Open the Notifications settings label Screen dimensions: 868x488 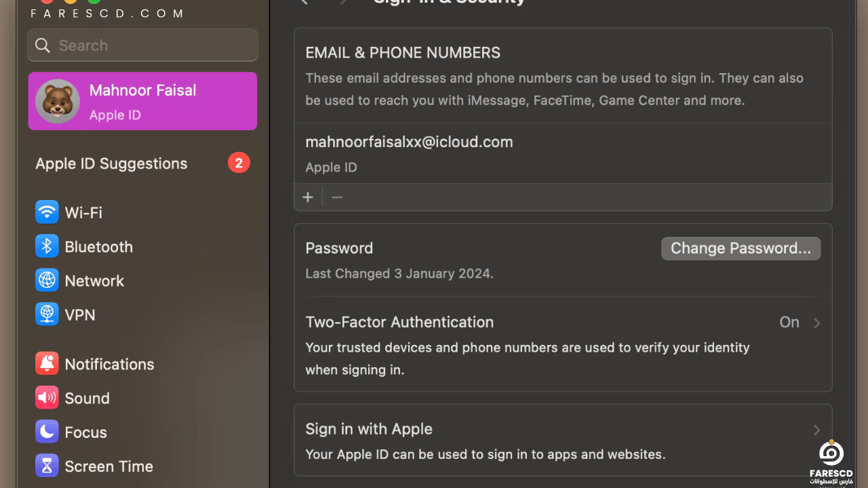[110, 364]
